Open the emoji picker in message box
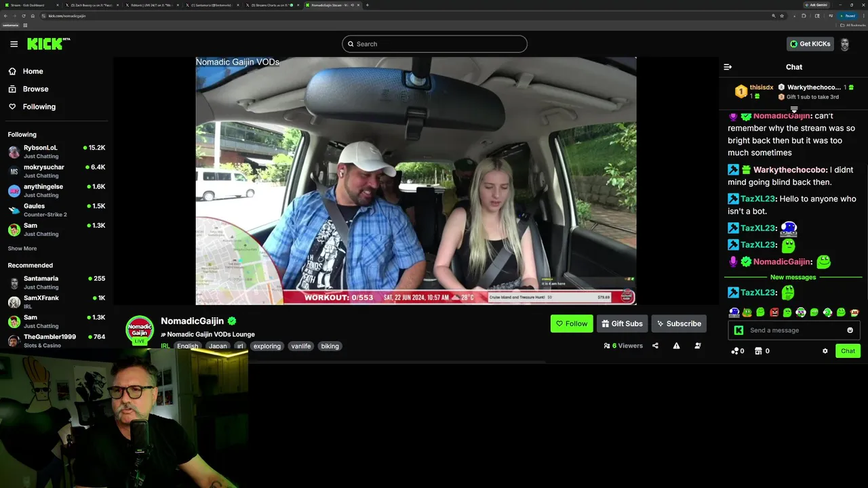 [850, 330]
